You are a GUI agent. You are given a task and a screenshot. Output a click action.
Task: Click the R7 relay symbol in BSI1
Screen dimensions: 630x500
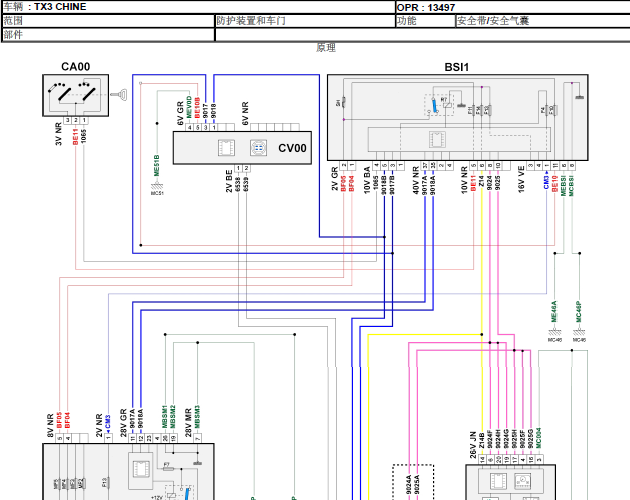(446, 103)
